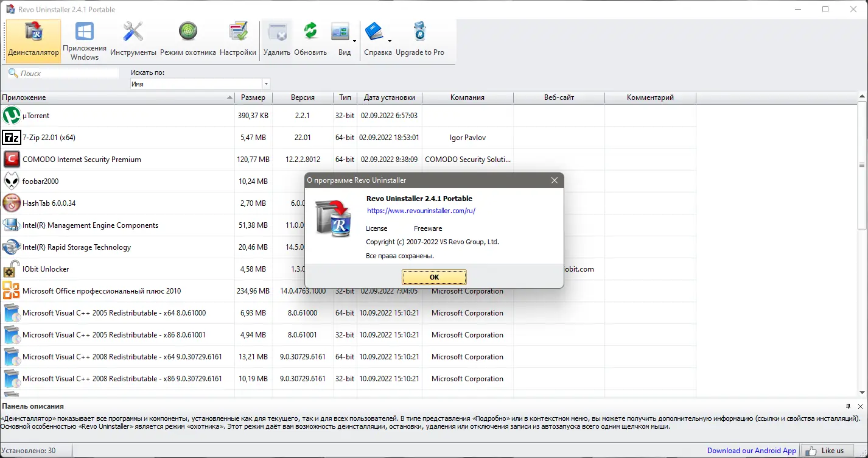Click the COMODO Security Soluti... company cell
This screenshot has width=868, height=458.
[467, 160]
